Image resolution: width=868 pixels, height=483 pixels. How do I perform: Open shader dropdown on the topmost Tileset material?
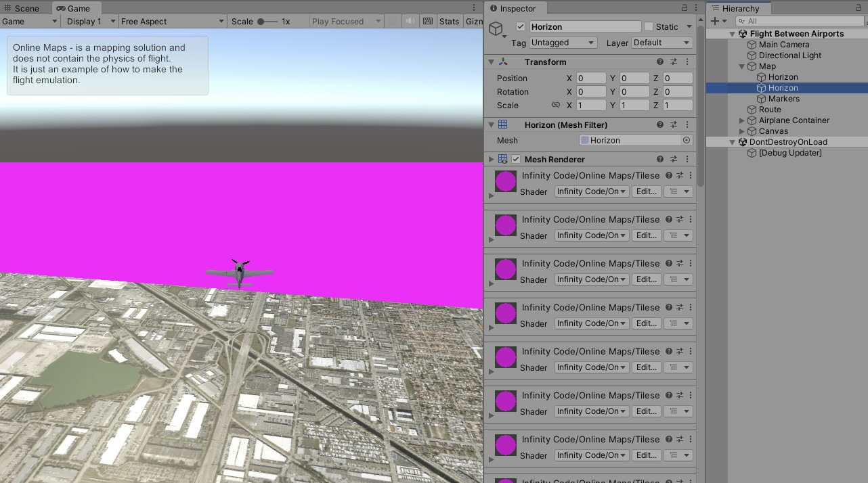pos(592,191)
